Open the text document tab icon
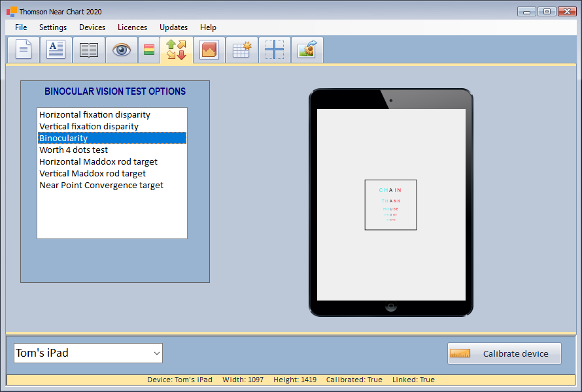The image size is (582, 392). coord(56,50)
